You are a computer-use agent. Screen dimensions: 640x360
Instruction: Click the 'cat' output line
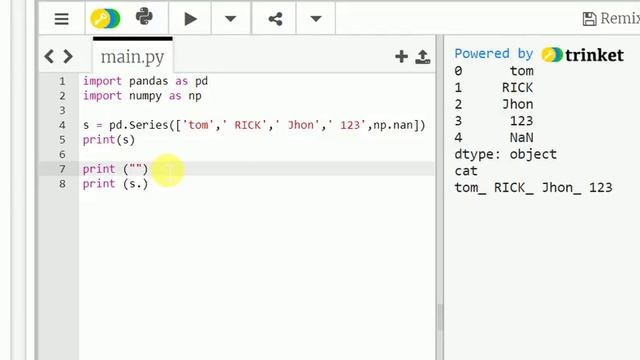[466, 171]
